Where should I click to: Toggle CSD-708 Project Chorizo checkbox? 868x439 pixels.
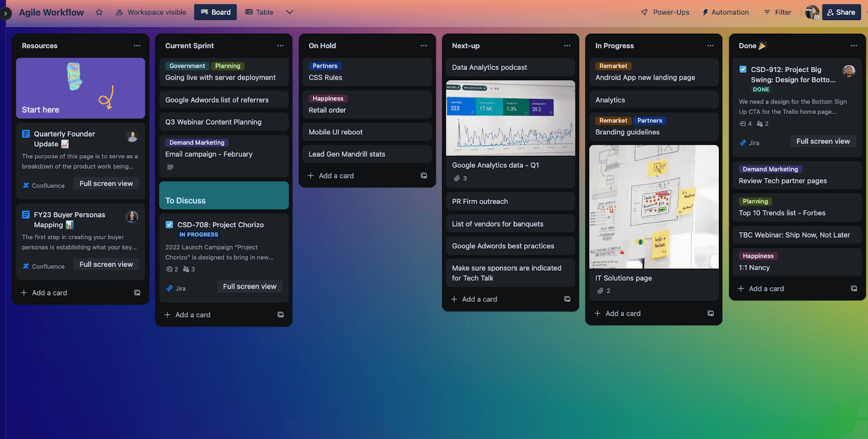click(169, 225)
